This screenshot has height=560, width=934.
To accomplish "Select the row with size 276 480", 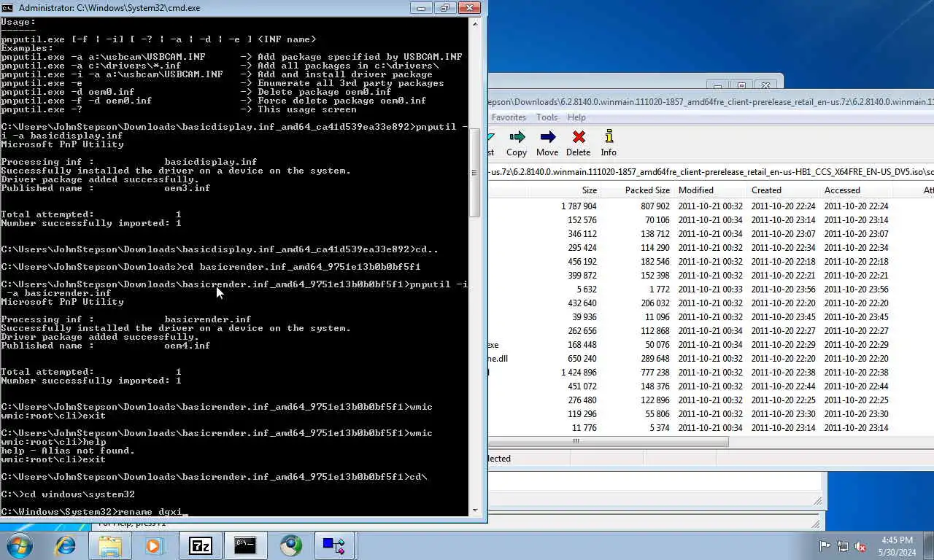I will (x=711, y=400).
